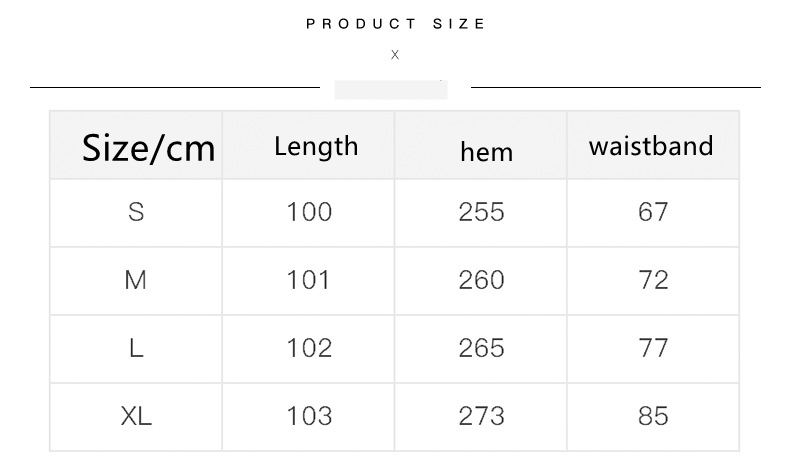Select the hem value 265
Screen dimensions: 790x468
tap(481, 348)
